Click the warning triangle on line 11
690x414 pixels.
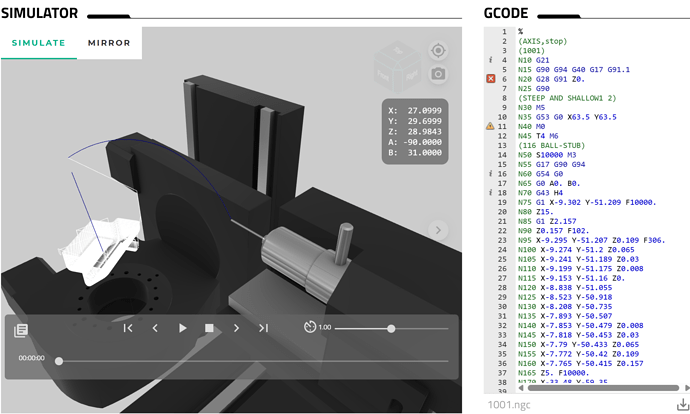click(x=491, y=127)
